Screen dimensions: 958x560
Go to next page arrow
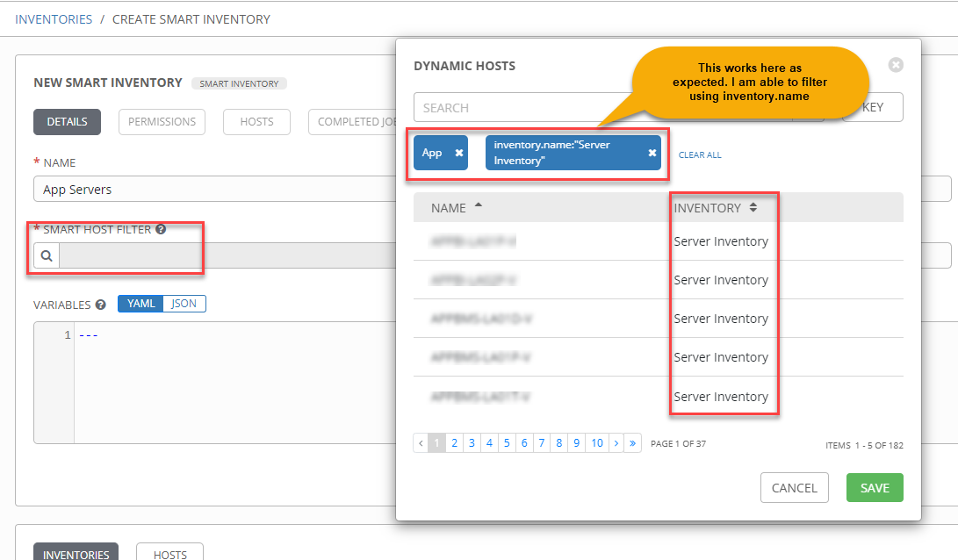[x=616, y=442]
